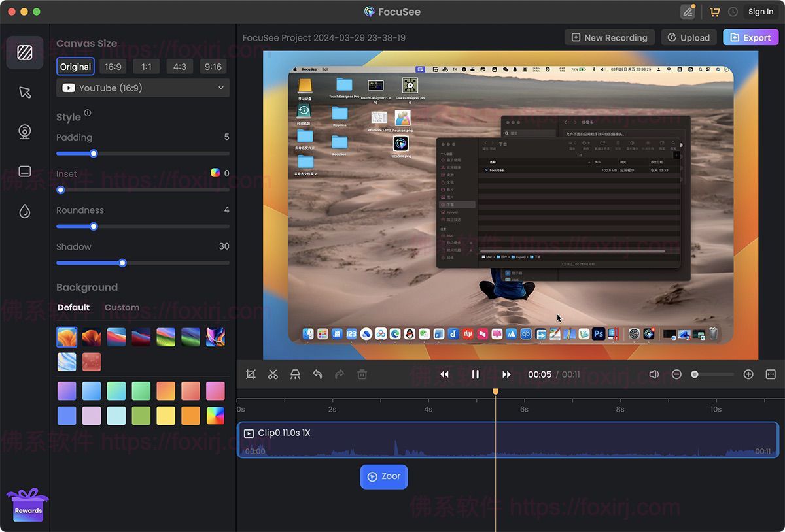Open the YouTube (16:9) canvas preset dropdown
The height and width of the screenshot is (532, 785).
(143, 88)
